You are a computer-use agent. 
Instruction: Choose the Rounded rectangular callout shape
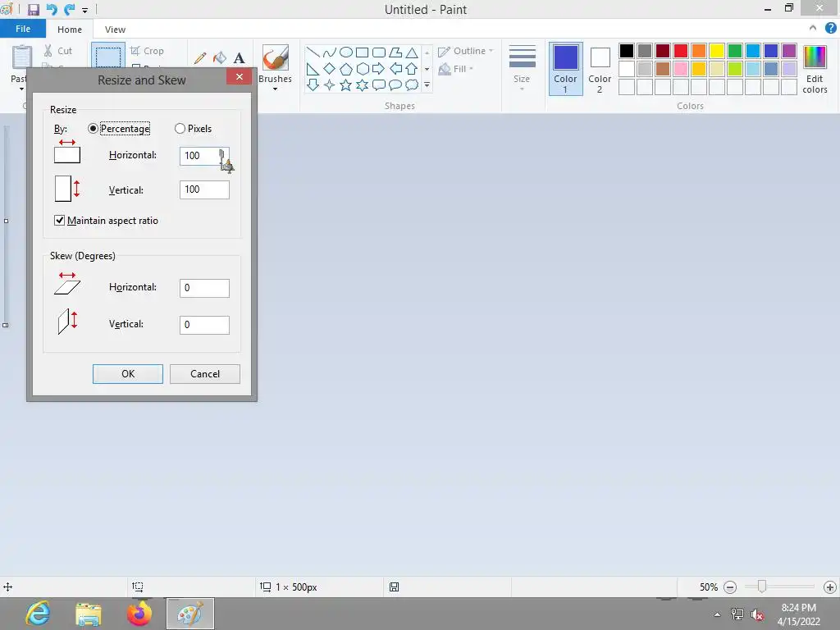pos(379,84)
